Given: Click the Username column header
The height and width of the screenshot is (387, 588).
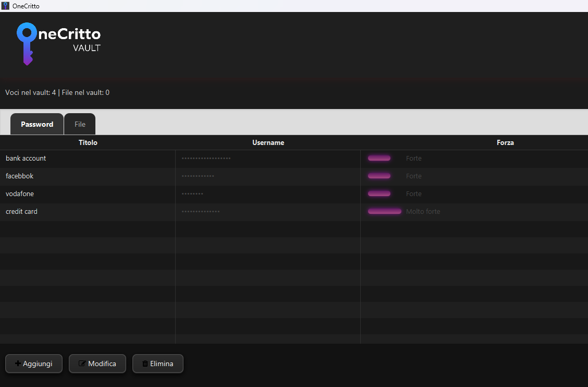Looking at the screenshot, I should click(x=268, y=142).
